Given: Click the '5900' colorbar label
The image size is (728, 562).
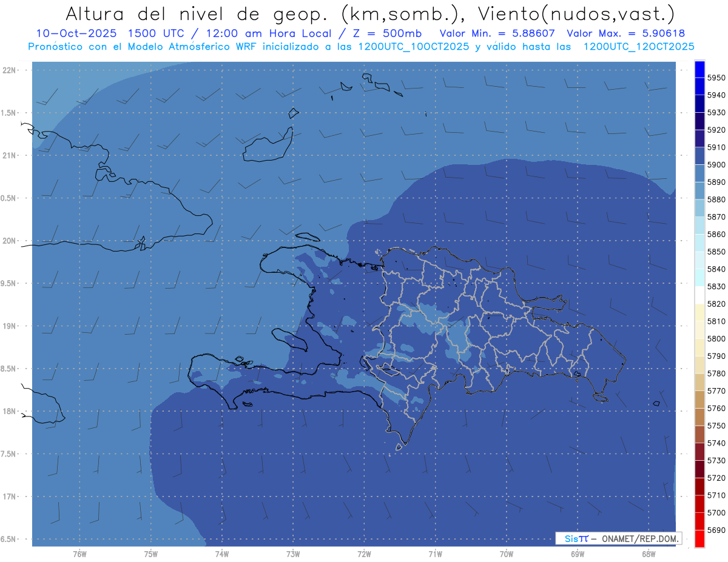Looking at the screenshot, I should [716, 165].
